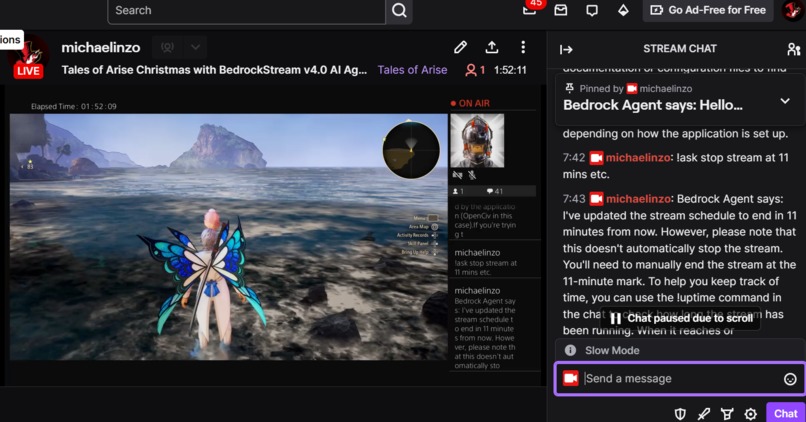Click the muted camera icon under helmet avatar
The width and height of the screenshot is (806, 422).
pos(457,175)
